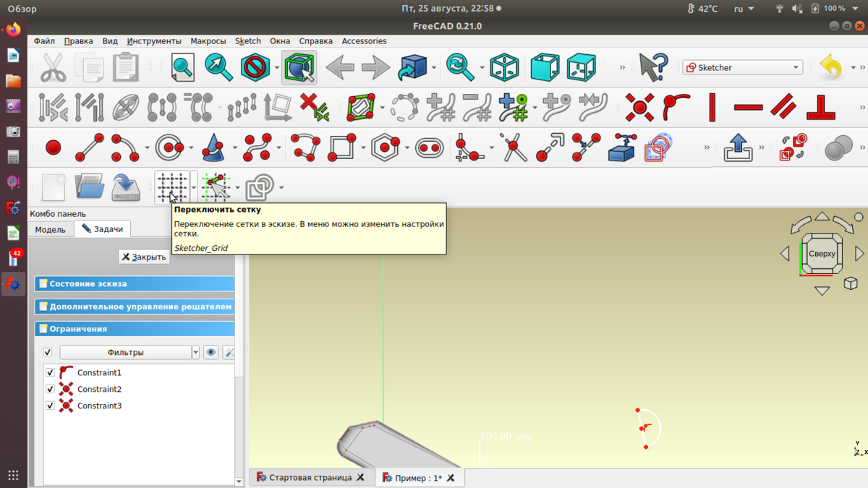Select the Create circle tool
This screenshot has width=868, height=488.
click(x=169, y=148)
